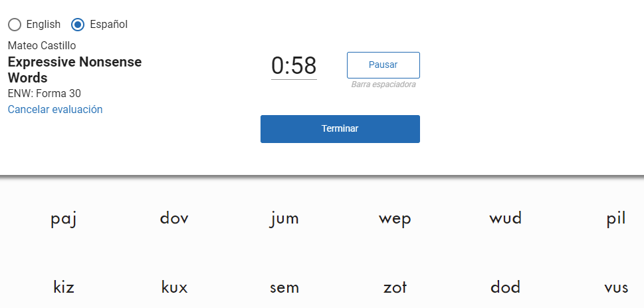Click the student name Mateo Castillo
This screenshot has height=308, width=644.
(42, 46)
